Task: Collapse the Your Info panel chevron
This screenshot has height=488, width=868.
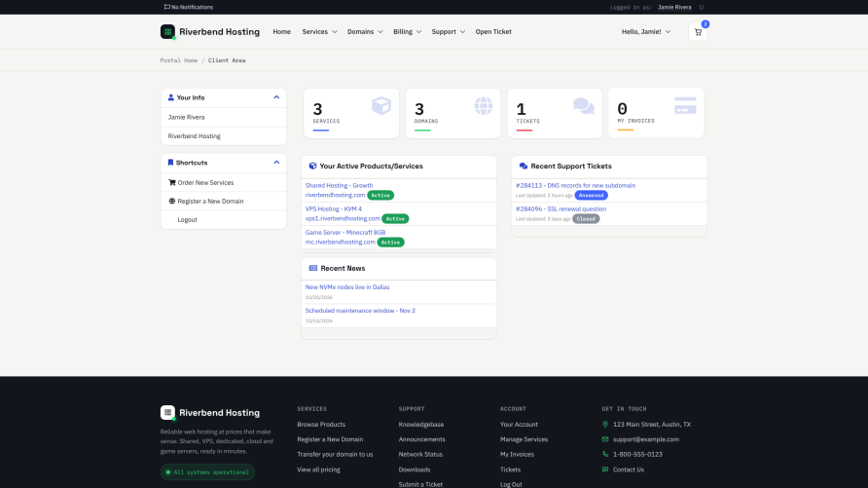Action: coord(276,97)
